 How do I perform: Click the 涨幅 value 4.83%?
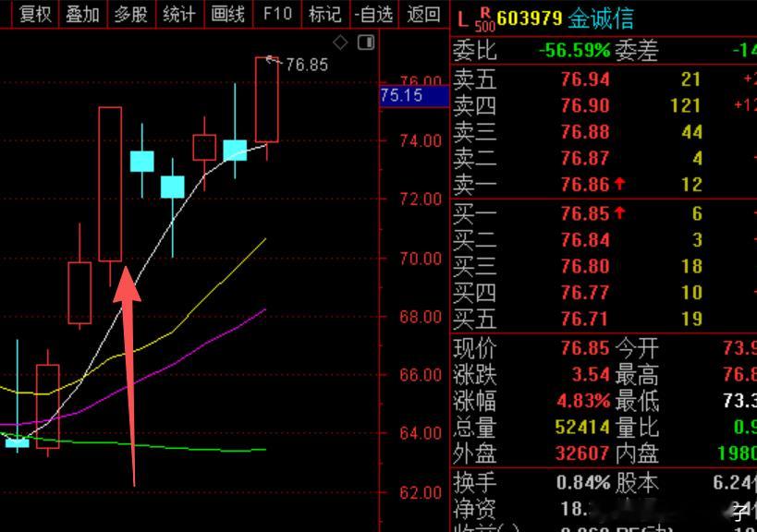point(583,401)
